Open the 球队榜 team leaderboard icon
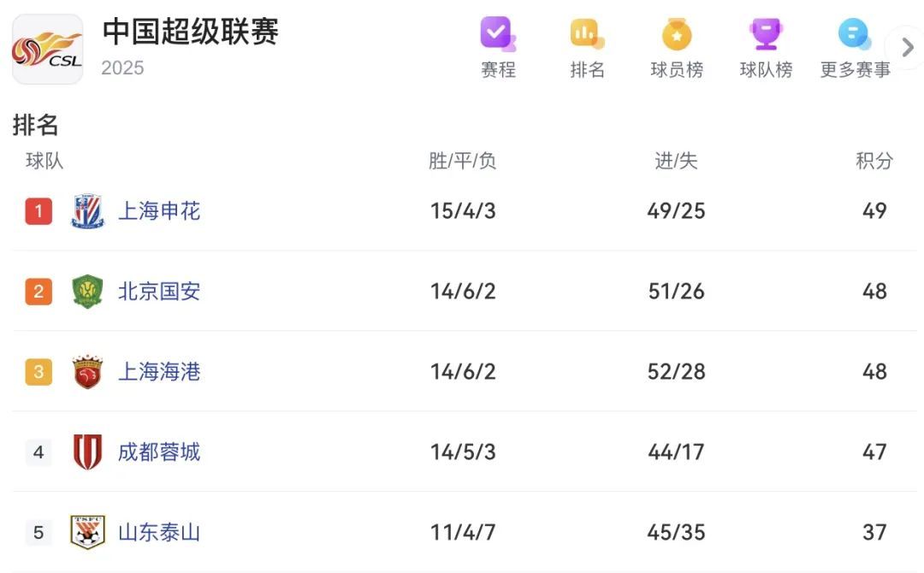 click(766, 35)
